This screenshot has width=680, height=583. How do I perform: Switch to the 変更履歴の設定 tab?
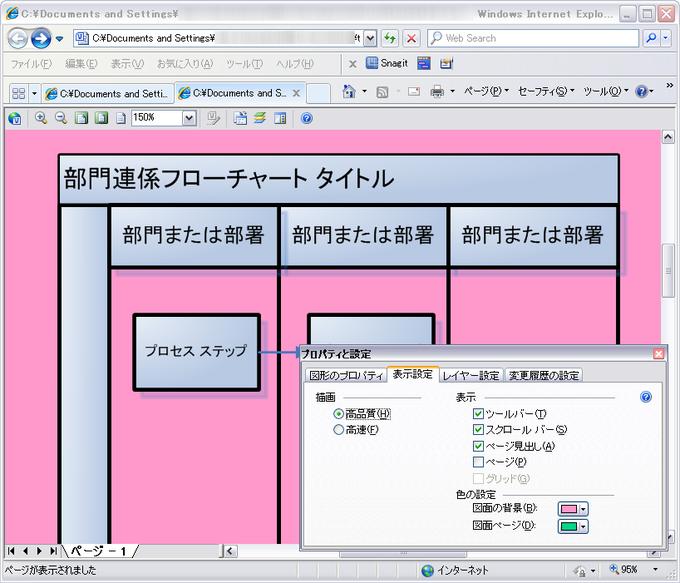point(544,376)
